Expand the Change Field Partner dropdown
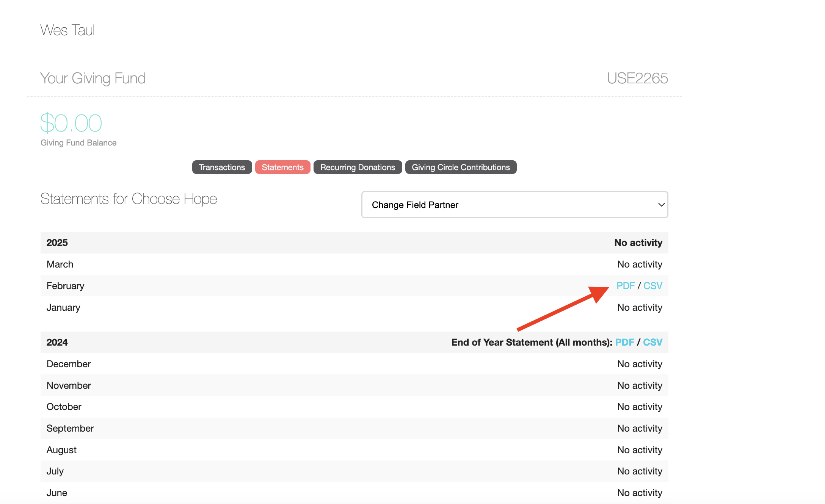 [x=514, y=205]
